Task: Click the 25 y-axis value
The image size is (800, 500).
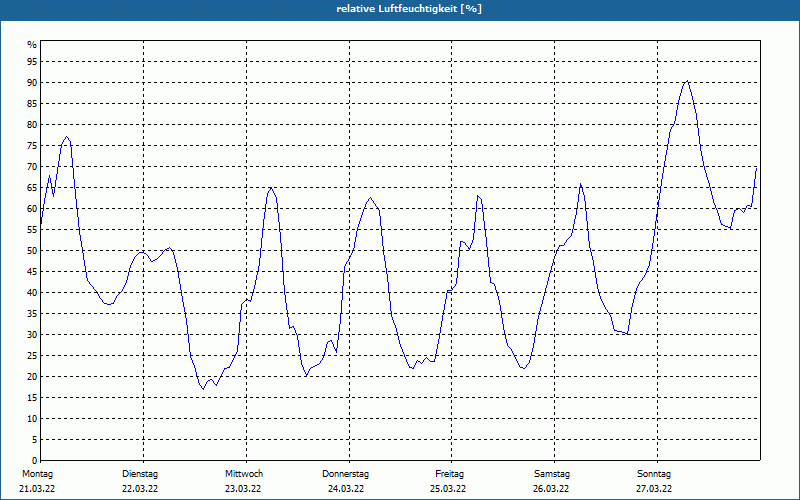Action: point(32,356)
